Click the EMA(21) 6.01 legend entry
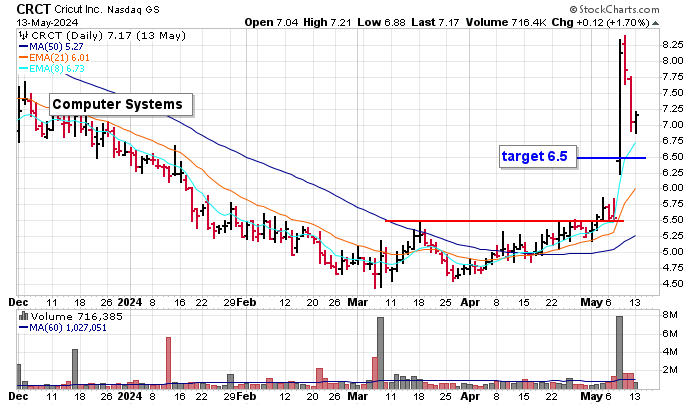Viewport: 700px width, 405px height. [x=54, y=58]
